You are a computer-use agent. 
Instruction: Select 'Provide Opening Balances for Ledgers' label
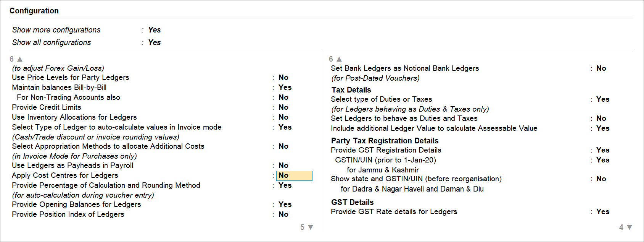click(x=76, y=205)
